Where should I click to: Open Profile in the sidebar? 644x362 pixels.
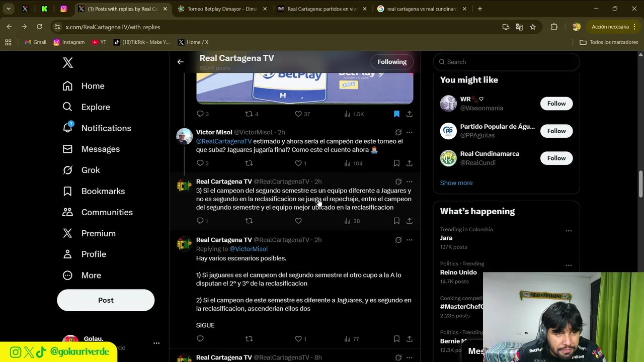84,254
